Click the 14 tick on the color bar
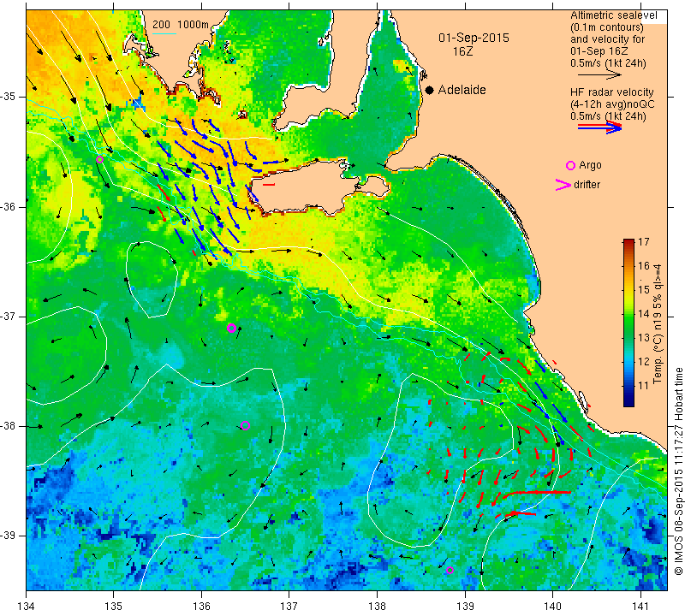The width and height of the screenshot is (685, 616). coord(644,313)
